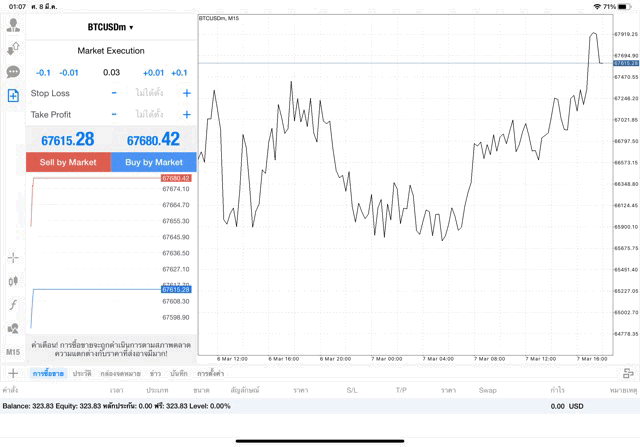The width and height of the screenshot is (640, 447).
Task: Edit the 0.03 volume field
Action: pos(111,73)
